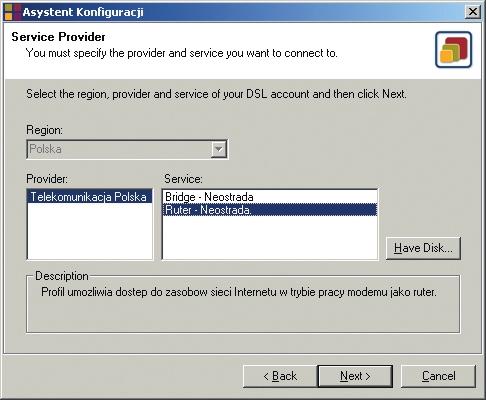The height and width of the screenshot is (400, 486).
Task: Open the Have Disk dialog
Action: tap(423, 248)
